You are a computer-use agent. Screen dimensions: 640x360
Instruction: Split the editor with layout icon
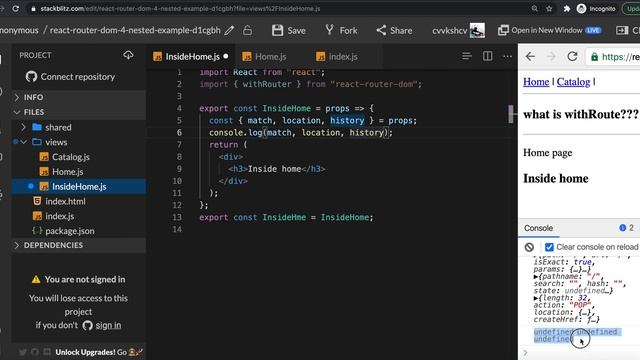pos(487,56)
